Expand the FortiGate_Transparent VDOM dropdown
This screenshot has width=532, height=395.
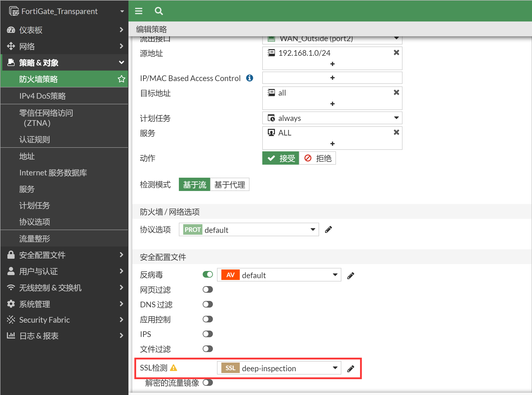pyautogui.click(x=122, y=11)
